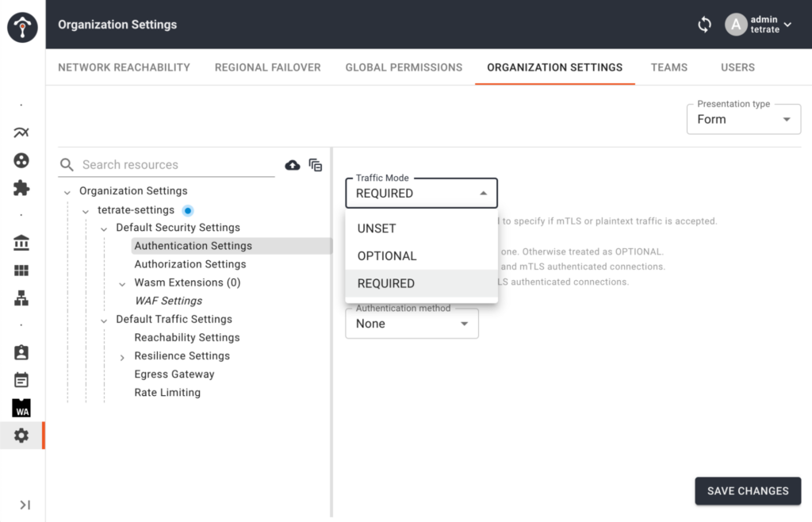Select the OPTIONAL traffic mode option

[387, 255]
